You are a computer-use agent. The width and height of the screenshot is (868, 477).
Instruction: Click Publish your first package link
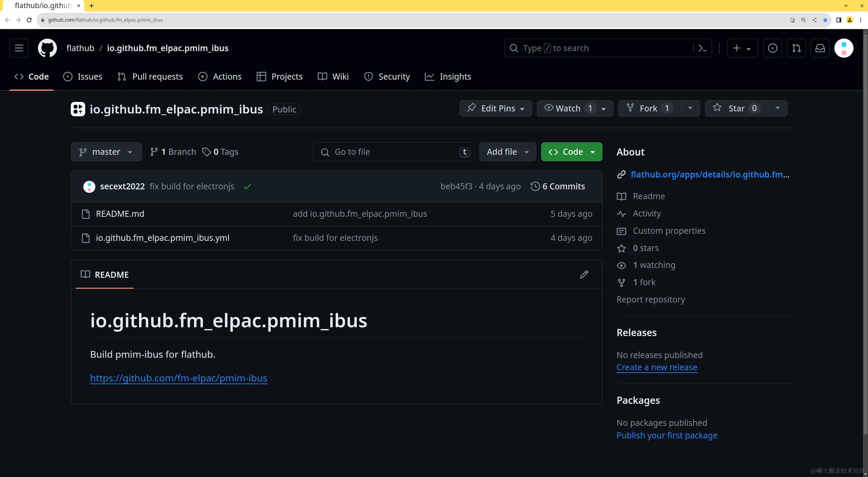[667, 435]
